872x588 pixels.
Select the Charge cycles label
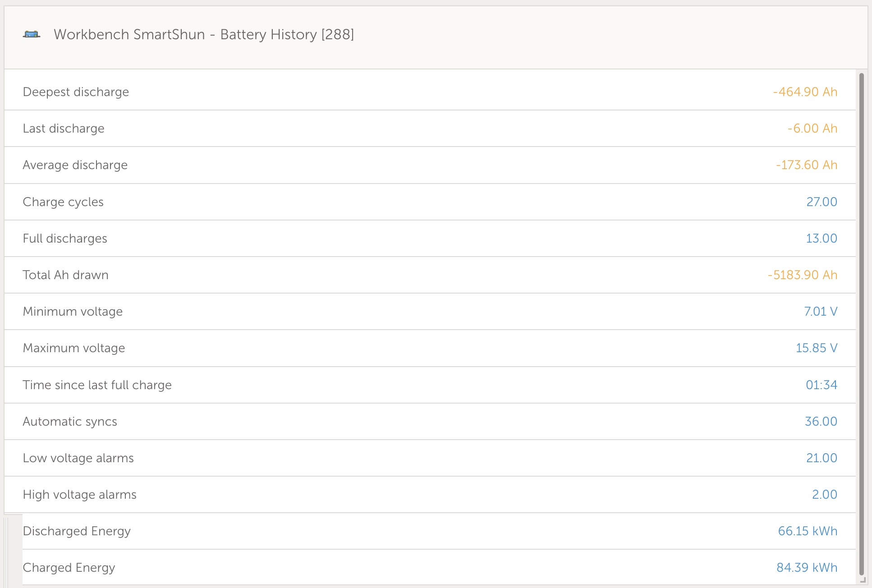[x=63, y=202]
